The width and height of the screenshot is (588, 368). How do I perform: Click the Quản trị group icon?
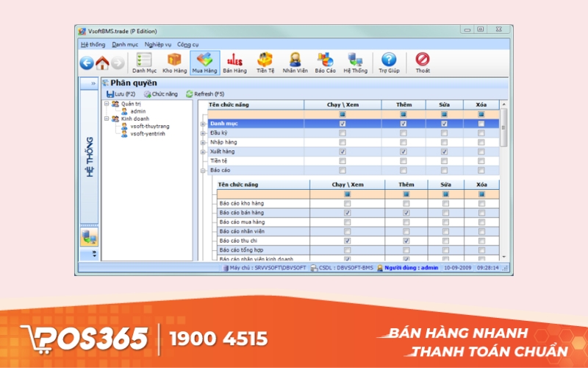point(115,104)
